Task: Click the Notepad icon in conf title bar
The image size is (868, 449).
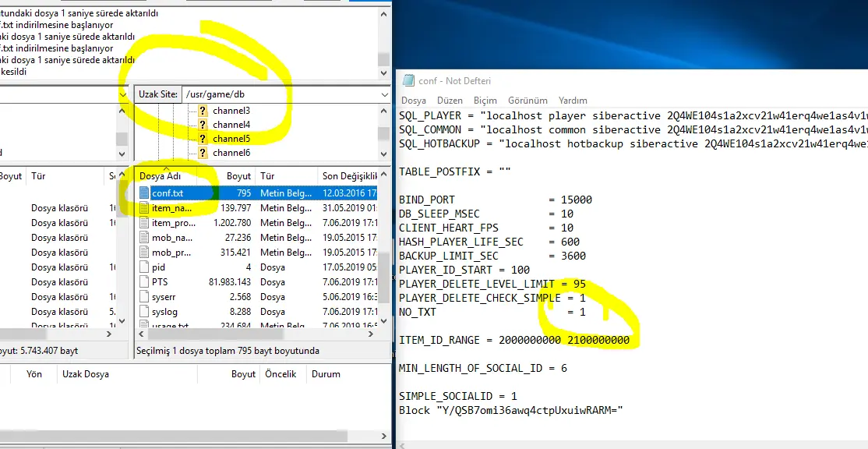Action: pyautogui.click(x=408, y=81)
